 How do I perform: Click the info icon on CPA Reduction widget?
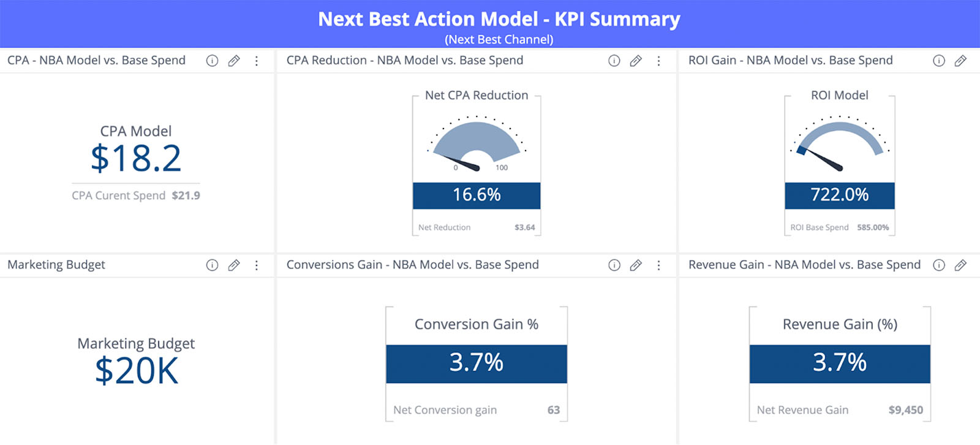[x=614, y=61]
